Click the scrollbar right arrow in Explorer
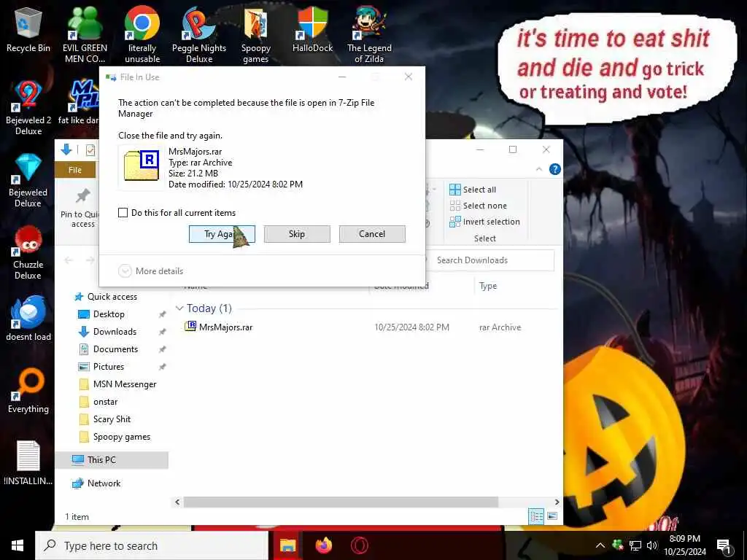 557,502
